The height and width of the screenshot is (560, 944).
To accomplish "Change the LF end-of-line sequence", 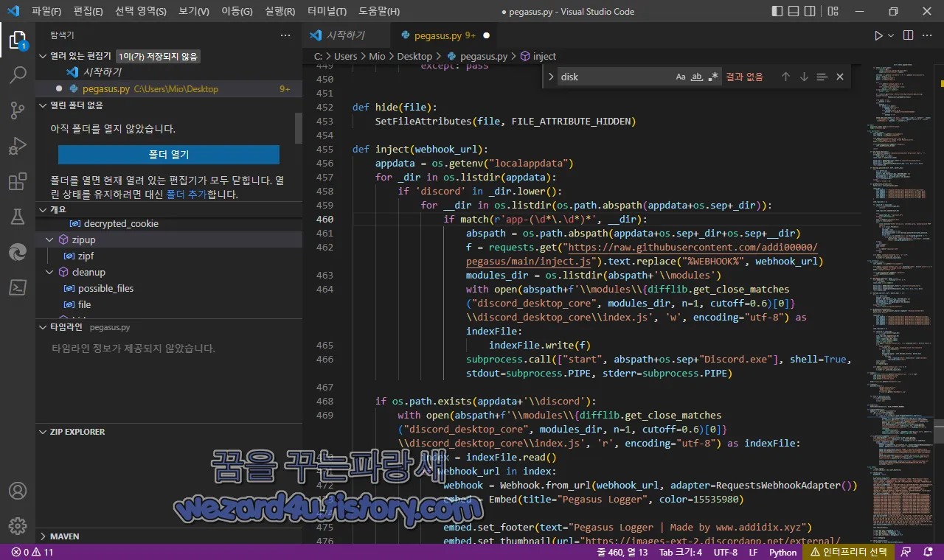I will tap(753, 552).
